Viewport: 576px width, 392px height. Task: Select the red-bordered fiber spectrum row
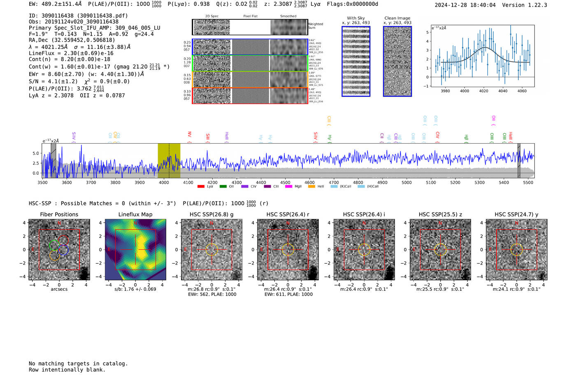click(x=250, y=95)
